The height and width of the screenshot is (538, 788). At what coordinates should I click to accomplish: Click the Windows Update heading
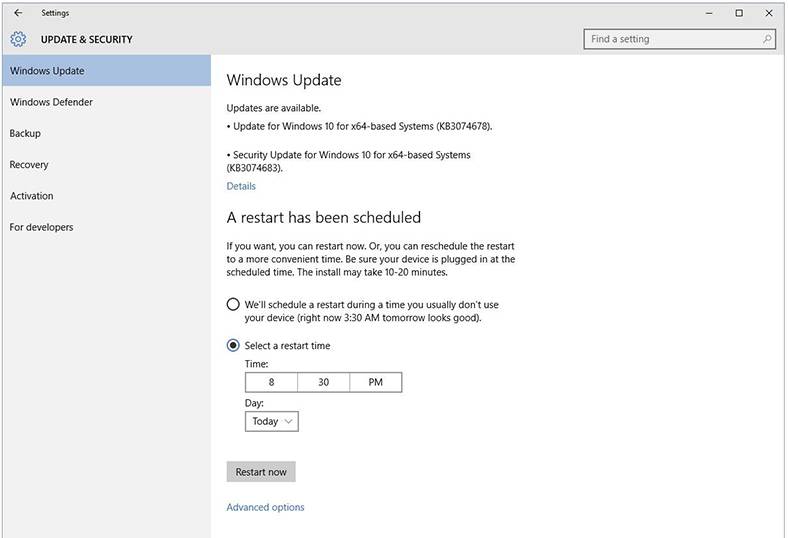pyautogui.click(x=284, y=80)
